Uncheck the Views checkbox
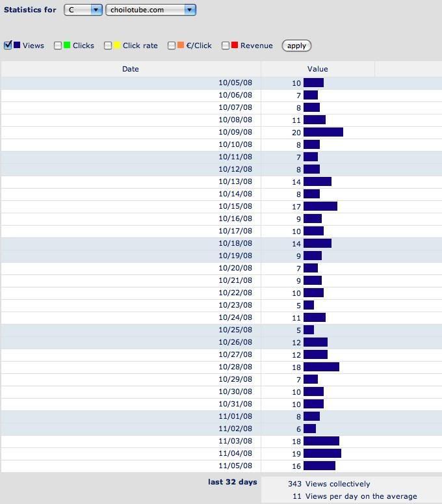 (8, 46)
